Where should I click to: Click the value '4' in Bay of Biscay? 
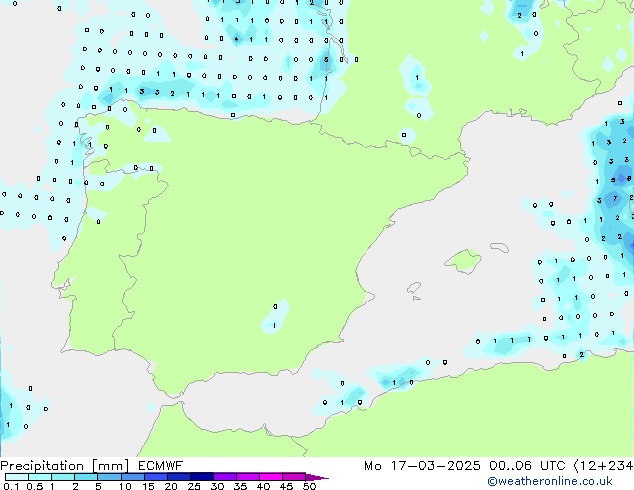pos(237,39)
